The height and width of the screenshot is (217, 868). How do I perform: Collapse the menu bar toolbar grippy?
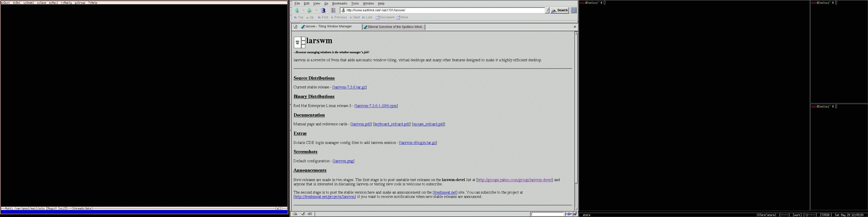pos(291,3)
